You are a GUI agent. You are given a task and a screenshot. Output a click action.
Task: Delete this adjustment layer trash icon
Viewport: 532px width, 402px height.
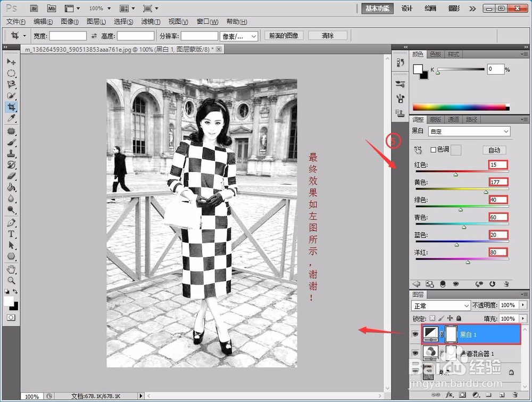[x=506, y=284]
